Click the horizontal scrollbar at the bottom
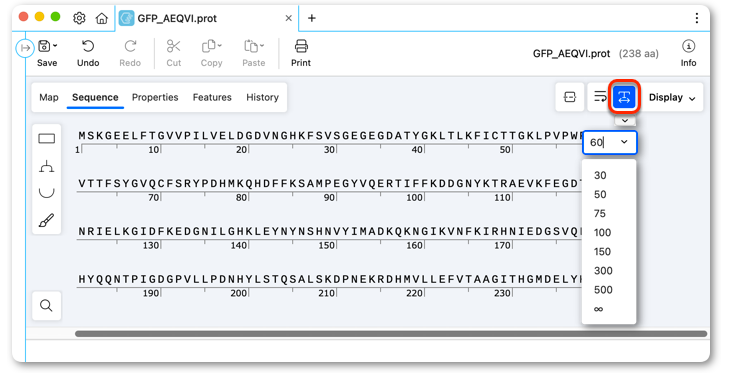This screenshot has width=731, height=373. (x=391, y=334)
